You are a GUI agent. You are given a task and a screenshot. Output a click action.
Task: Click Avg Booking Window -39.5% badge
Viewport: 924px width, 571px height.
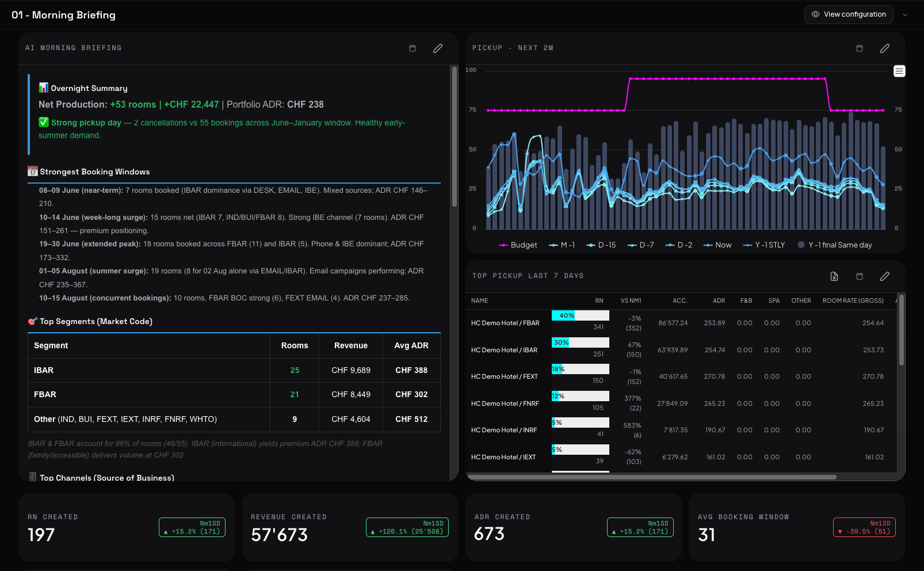864,527
